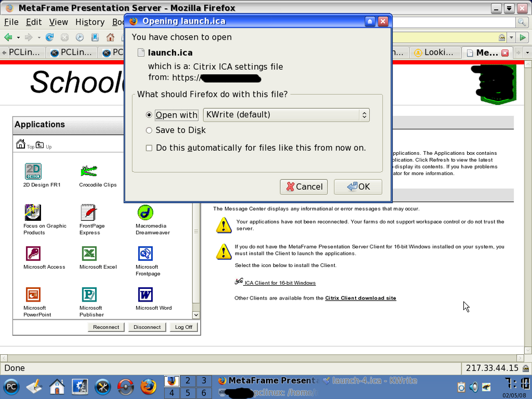Screen dimensions: 532x399
Task: Open the FrontPage Express application icon
Action: [88, 213]
